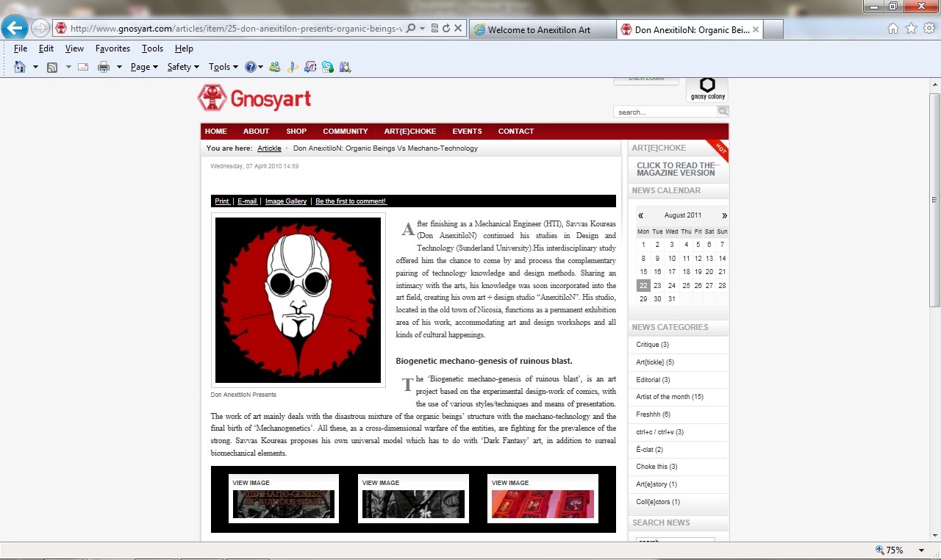Select day 22 in the calendar
941x560 pixels.
[x=643, y=286]
